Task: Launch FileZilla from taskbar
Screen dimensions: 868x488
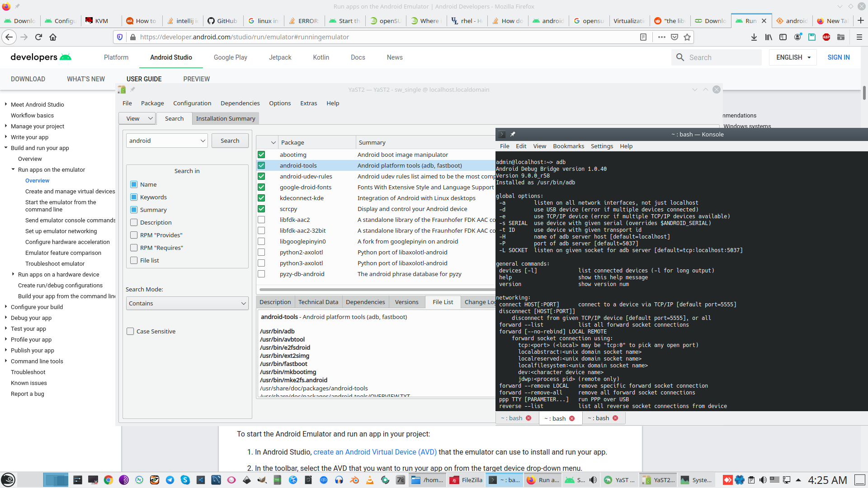Action: (467, 480)
